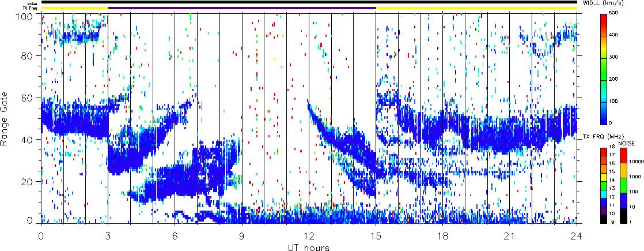Select the 18 tick label on UT hours axis
644x251 pixels.
442,237
